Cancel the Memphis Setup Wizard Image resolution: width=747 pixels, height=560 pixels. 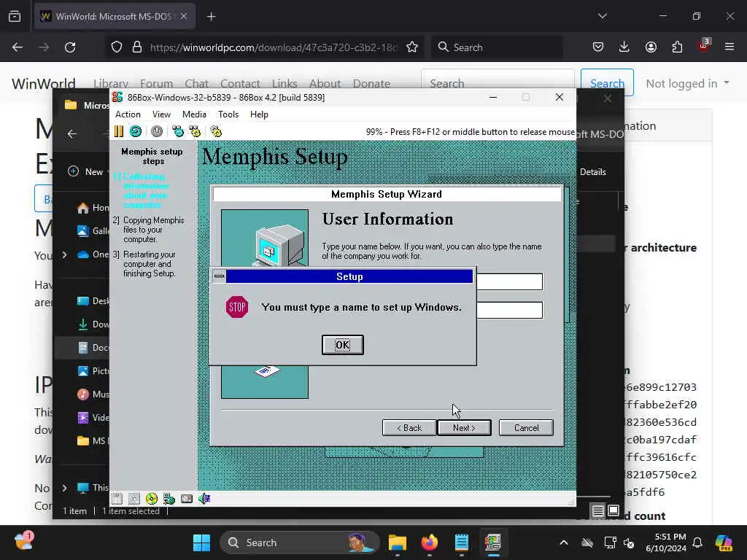tap(526, 427)
